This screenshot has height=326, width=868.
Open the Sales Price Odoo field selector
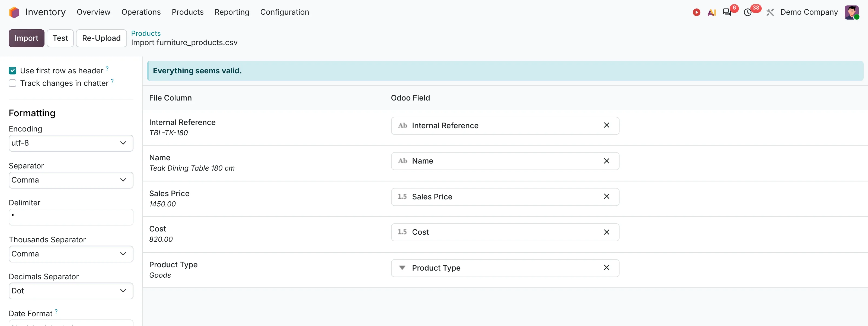505,197
